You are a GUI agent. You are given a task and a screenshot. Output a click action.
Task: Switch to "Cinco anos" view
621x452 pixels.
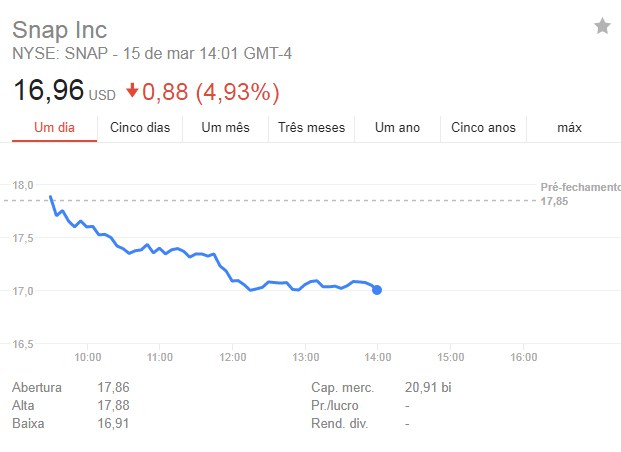click(483, 128)
